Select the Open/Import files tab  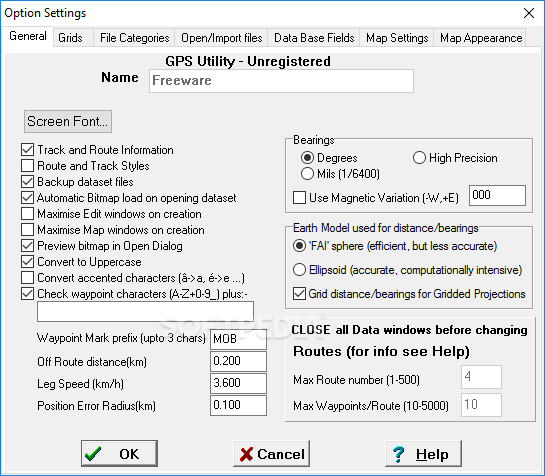(x=221, y=38)
